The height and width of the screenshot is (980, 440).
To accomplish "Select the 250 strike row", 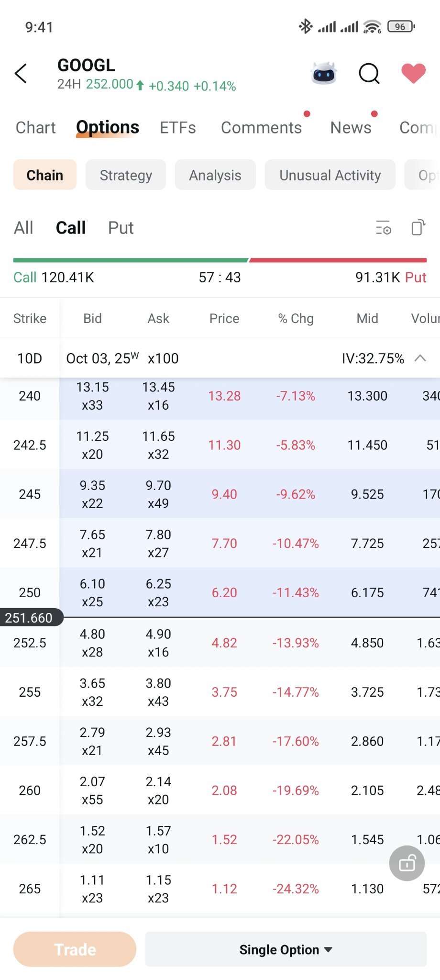I will (220, 592).
